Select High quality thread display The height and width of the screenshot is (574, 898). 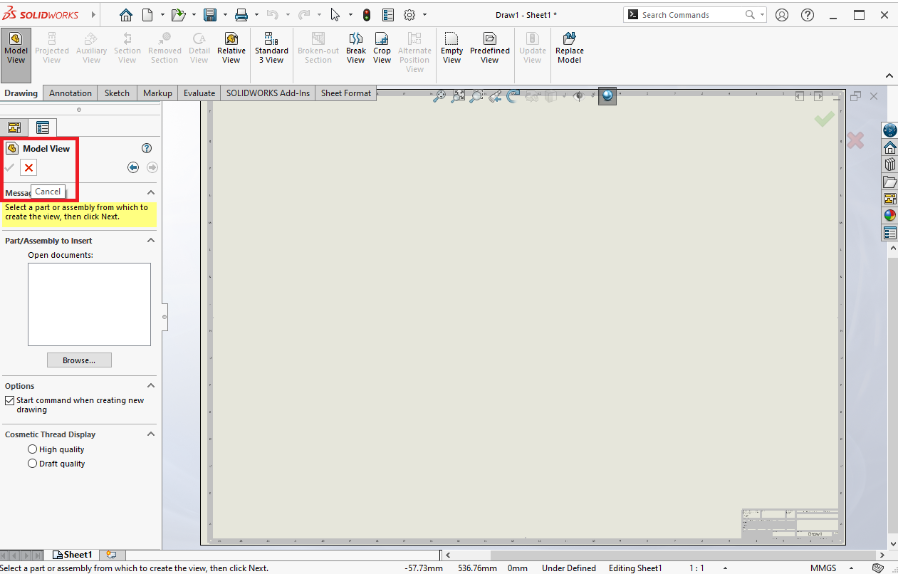pos(32,449)
